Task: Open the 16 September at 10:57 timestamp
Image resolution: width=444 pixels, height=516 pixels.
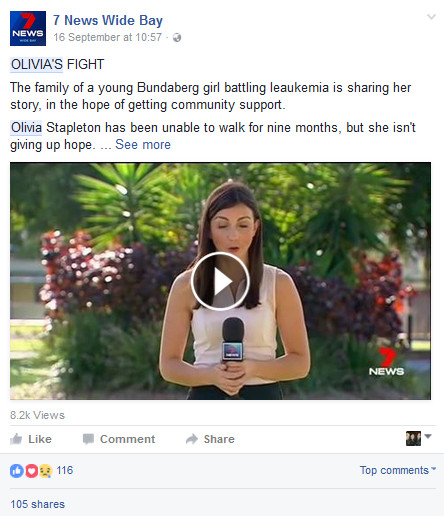Action: pyautogui.click(x=108, y=37)
